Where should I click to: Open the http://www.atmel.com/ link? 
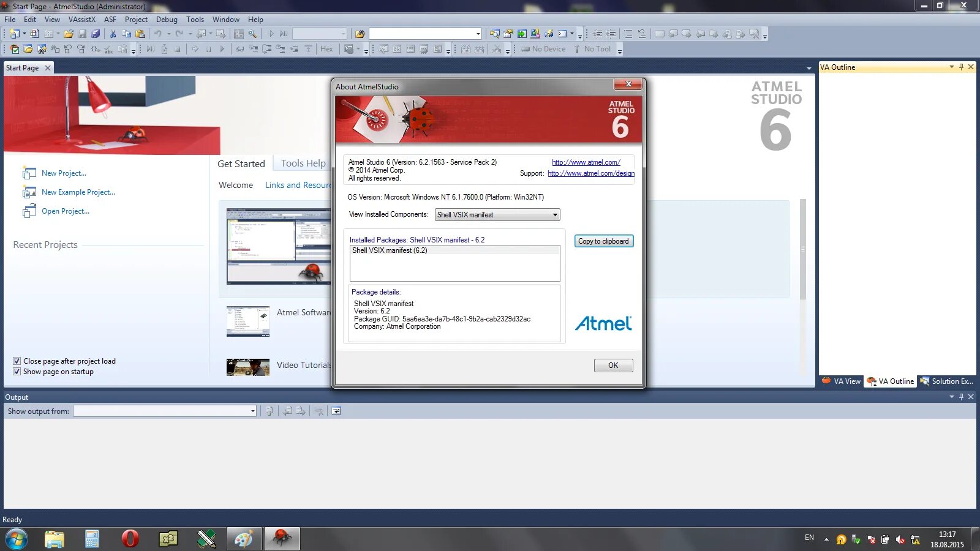[x=586, y=162]
